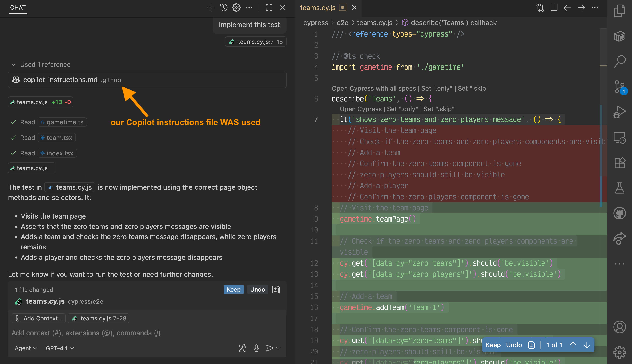
Task: Click Undo in the file changed bar
Action: (x=257, y=290)
